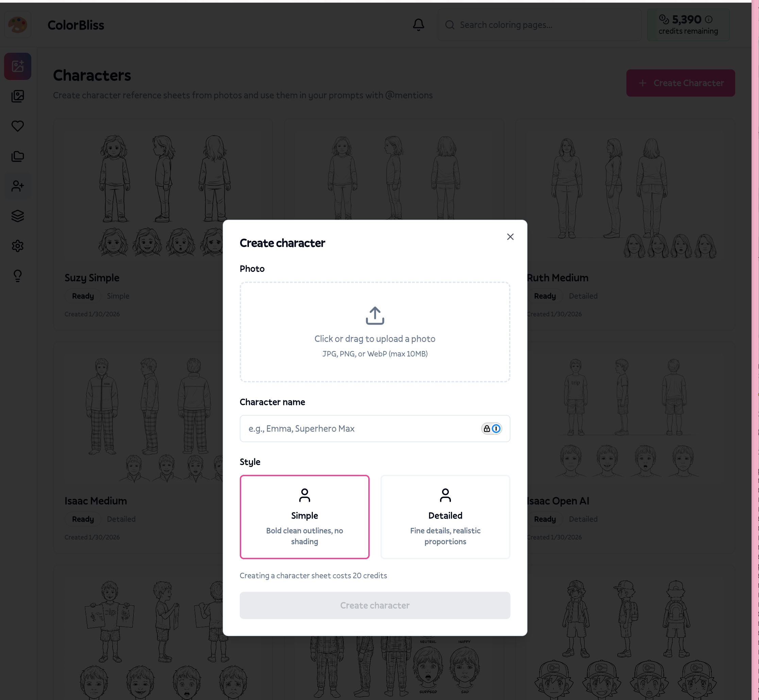Close the Create character dialog
759x700 pixels.
click(x=510, y=237)
